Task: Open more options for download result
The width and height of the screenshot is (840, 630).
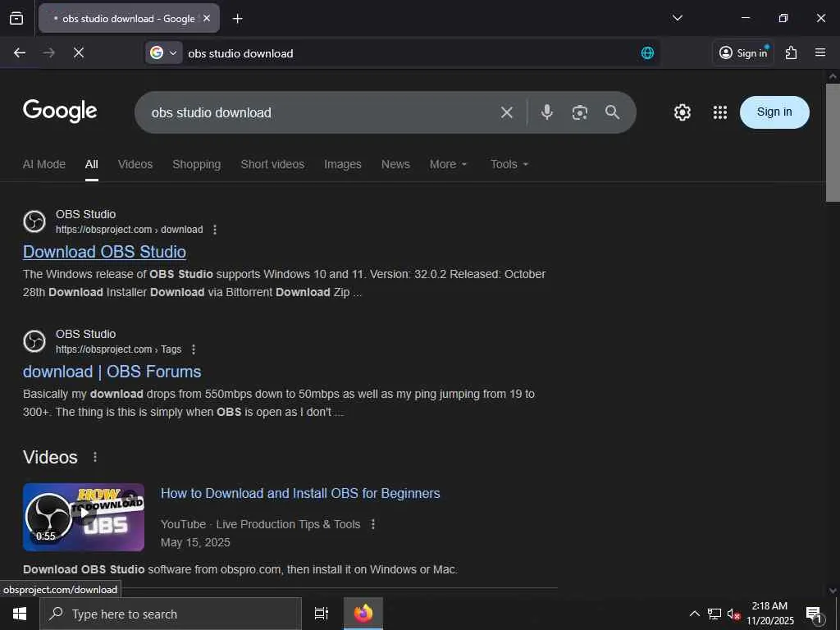Action: 215,230
